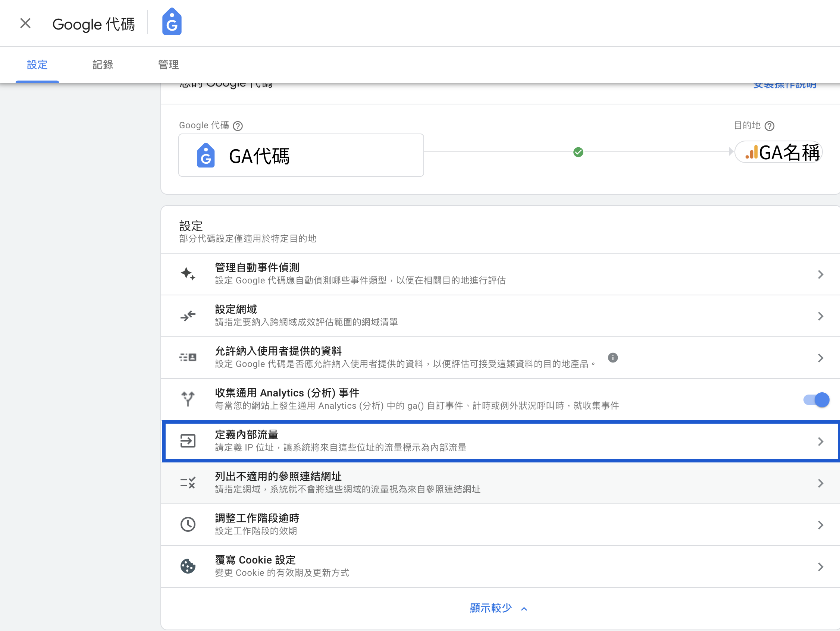Click the green connection checkmark

point(578,152)
